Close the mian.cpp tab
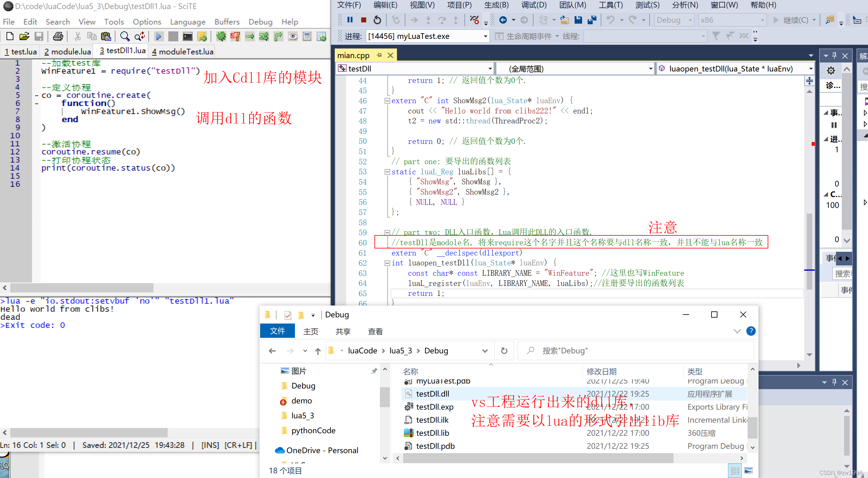 [390, 55]
